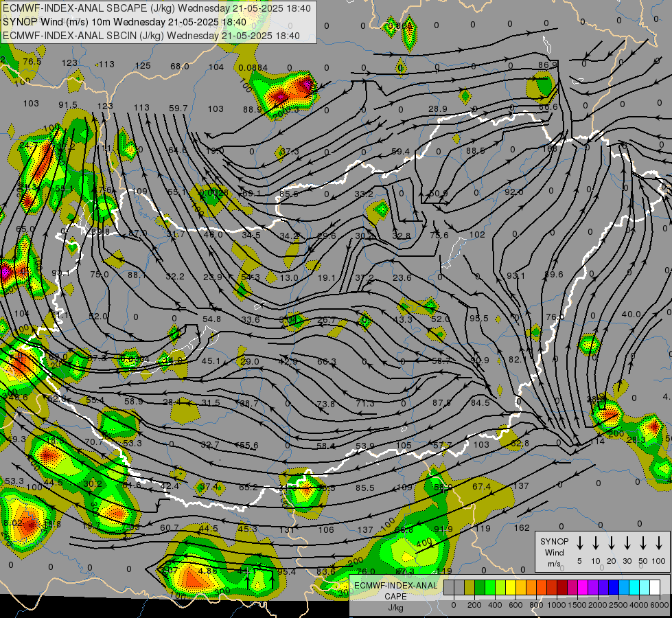Click the map value 105
This screenshot has height=618, width=672.
404,445
